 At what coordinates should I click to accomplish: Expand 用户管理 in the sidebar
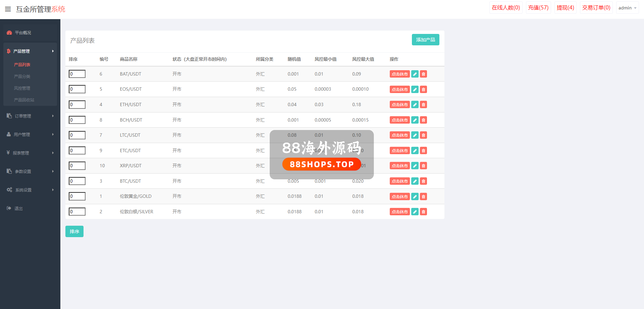30,134
